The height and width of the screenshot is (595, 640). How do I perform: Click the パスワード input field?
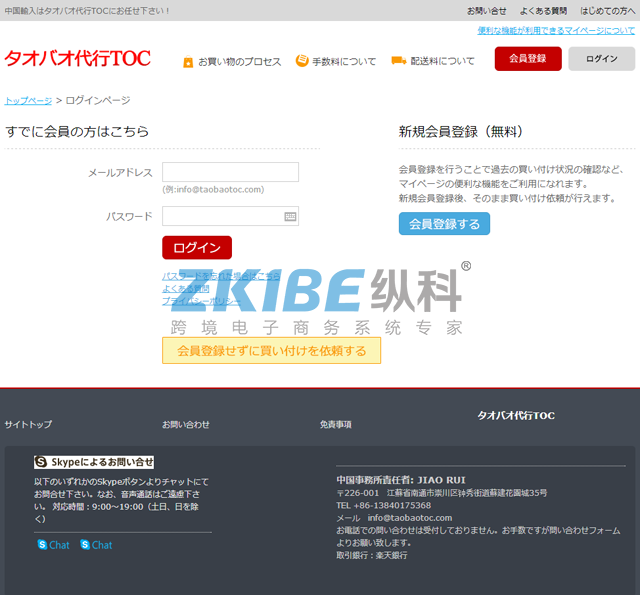click(230, 216)
